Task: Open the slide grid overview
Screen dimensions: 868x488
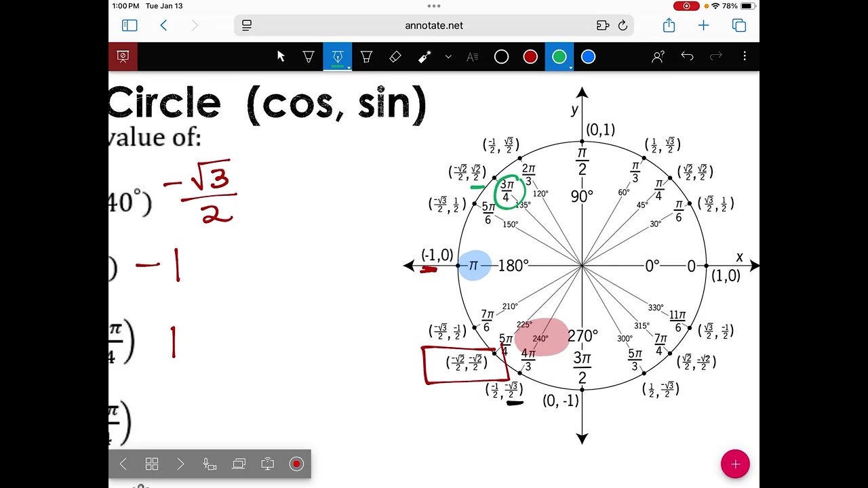Action: click(x=152, y=464)
